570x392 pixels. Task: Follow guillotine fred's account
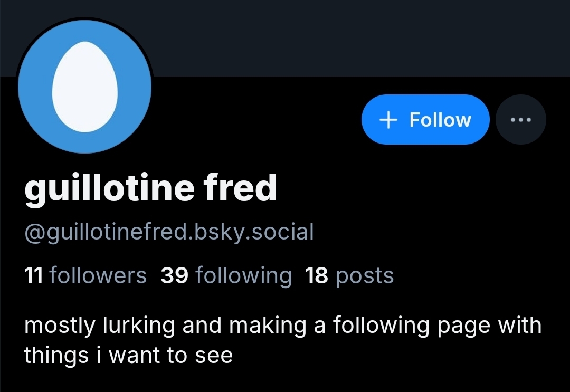425,120
